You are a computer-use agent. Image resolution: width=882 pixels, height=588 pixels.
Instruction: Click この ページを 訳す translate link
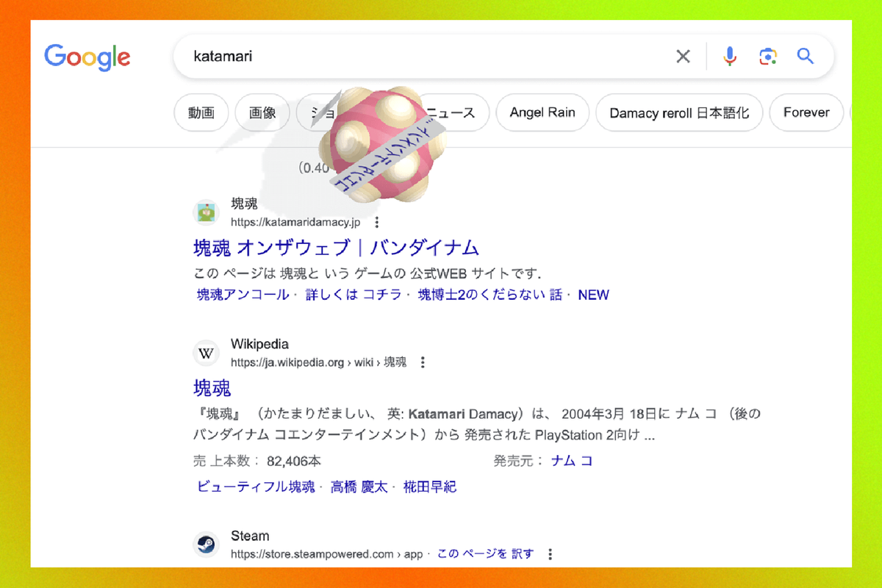[x=485, y=553]
